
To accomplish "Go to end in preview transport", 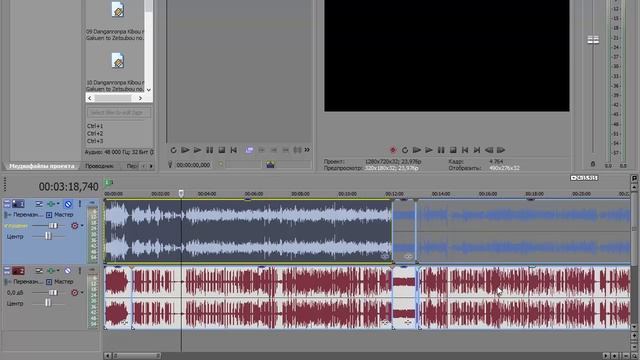I will 476,150.
